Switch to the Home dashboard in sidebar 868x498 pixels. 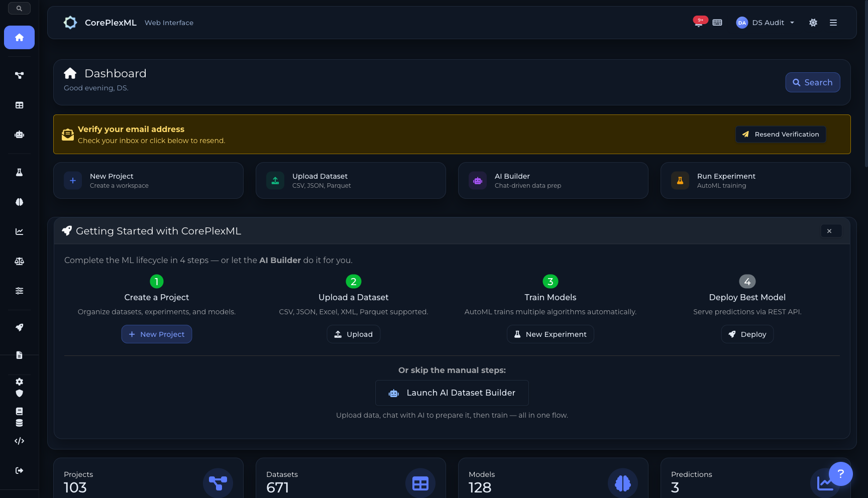pyautogui.click(x=19, y=37)
